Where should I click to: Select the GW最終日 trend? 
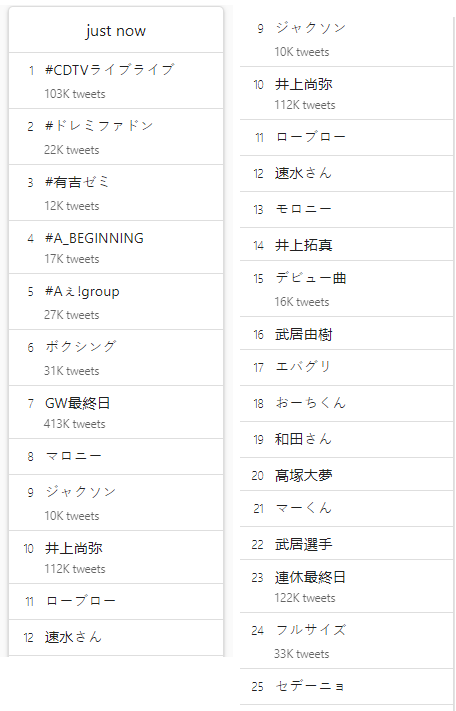click(x=116, y=412)
